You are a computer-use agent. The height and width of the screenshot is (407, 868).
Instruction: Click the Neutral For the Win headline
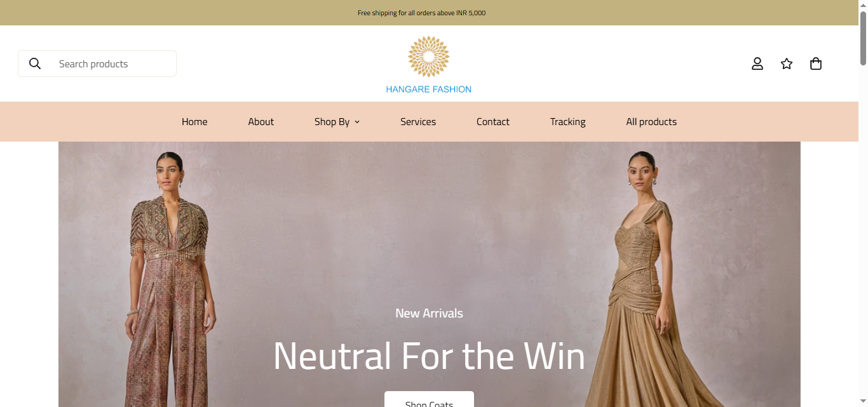429,356
